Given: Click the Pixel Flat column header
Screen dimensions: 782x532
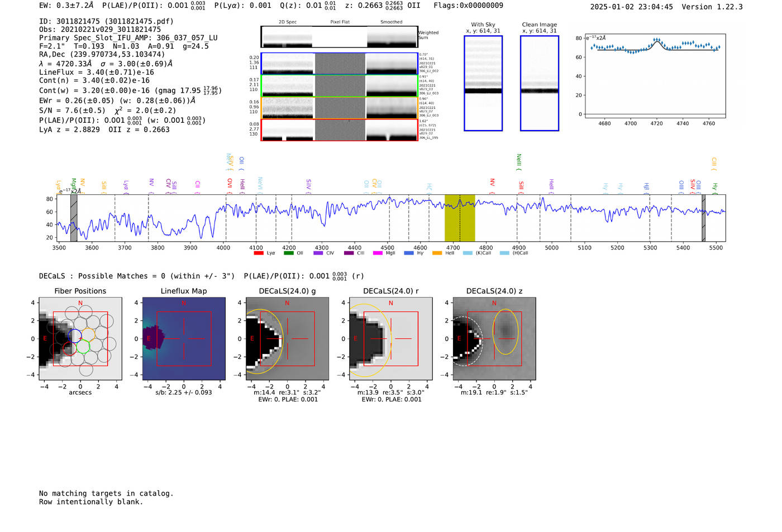Looking at the screenshot, I should point(340,22).
